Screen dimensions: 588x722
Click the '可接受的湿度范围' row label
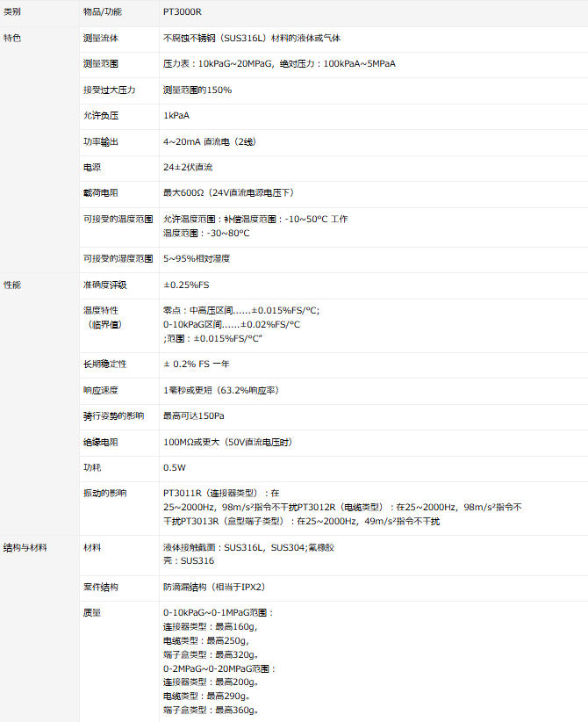tap(118, 259)
